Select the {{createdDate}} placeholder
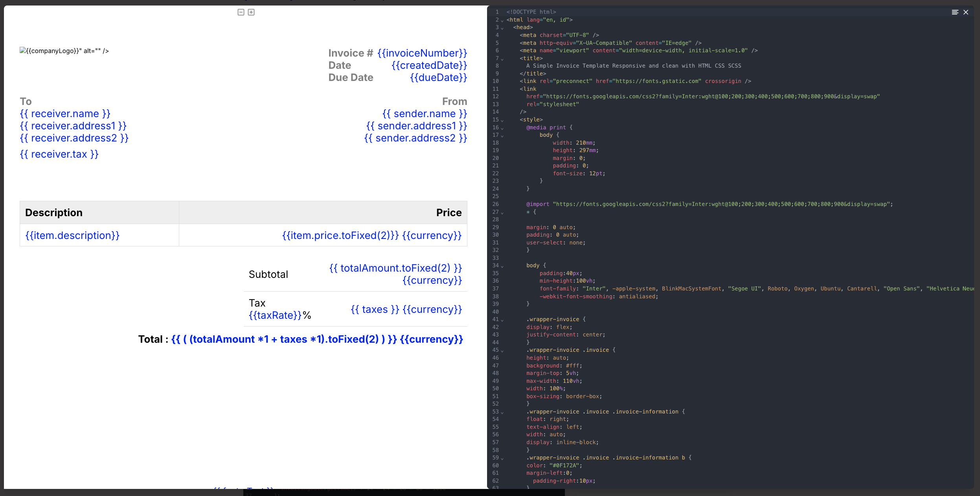This screenshot has height=496, width=980. point(429,65)
